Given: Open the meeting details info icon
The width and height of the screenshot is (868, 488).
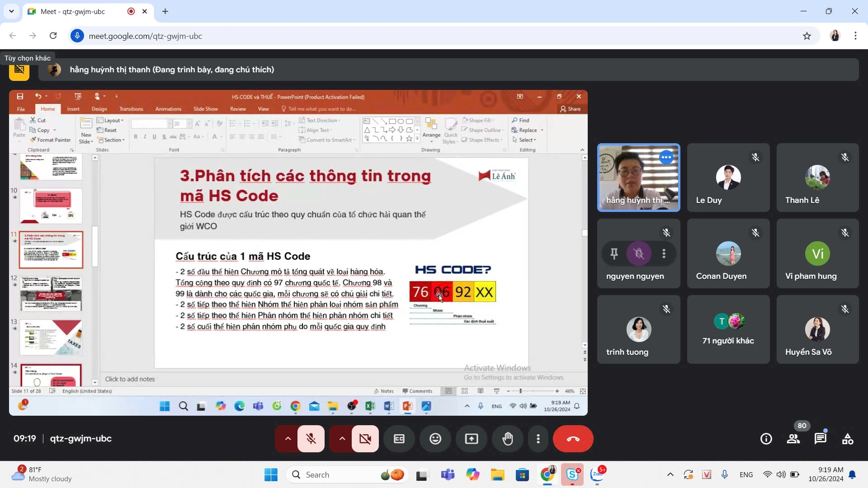Looking at the screenshot, I should coord(766,439).
